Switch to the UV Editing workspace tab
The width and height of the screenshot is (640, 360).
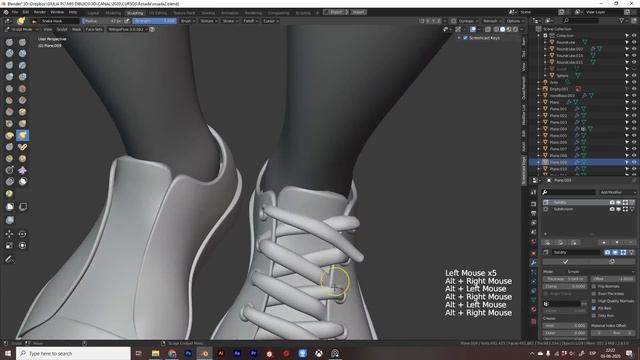[x=158, y=13]
